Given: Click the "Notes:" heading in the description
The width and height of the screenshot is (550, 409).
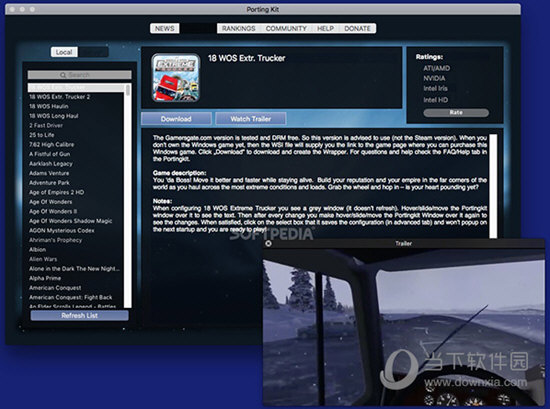Looking at the screenshot, I should (x=162, y=201).
